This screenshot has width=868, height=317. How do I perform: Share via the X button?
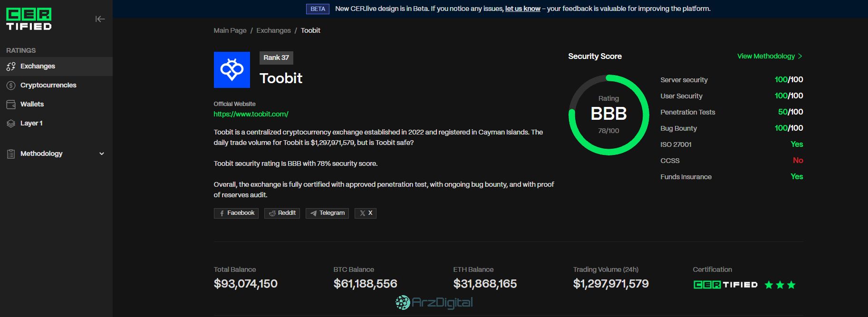[x=366, y=213]
